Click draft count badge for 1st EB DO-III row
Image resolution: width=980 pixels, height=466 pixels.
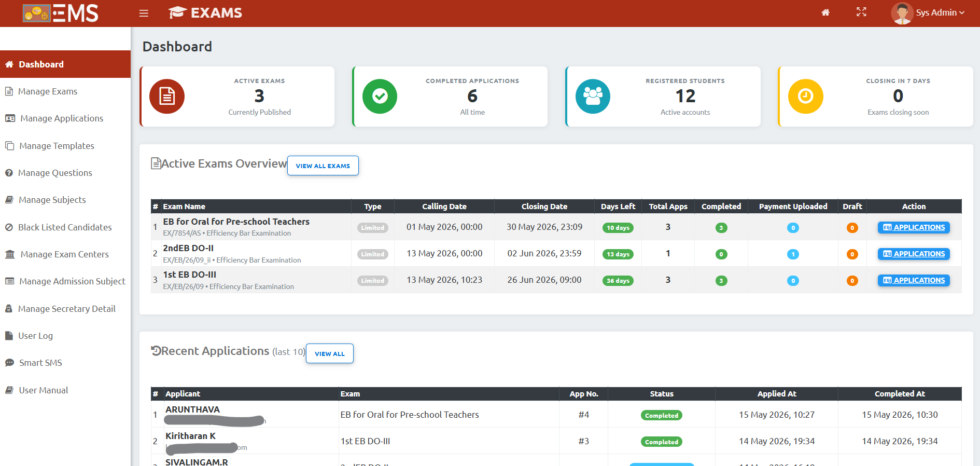[x=852, y=281]
